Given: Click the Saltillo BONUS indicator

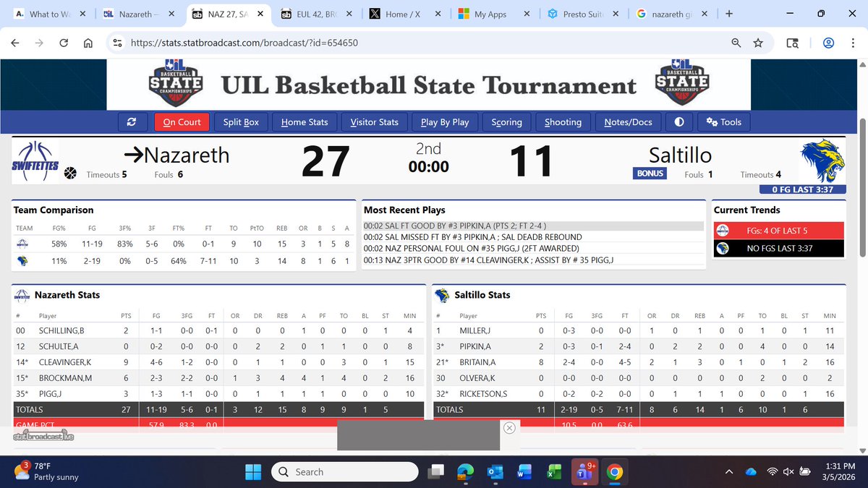Looking at the screenshot, I should (x=650, y=174).
